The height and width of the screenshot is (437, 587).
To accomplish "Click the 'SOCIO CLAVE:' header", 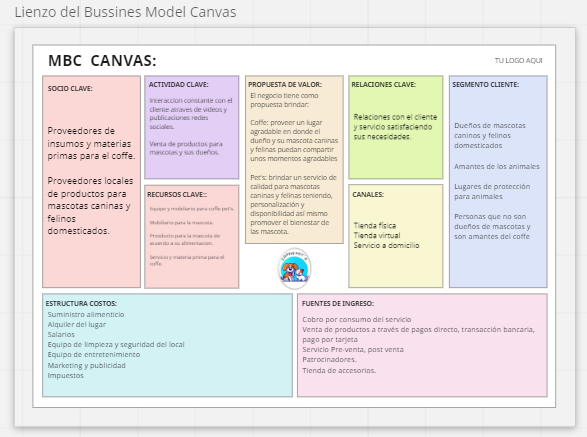I will pyautogui.click(x=70, y=89).
